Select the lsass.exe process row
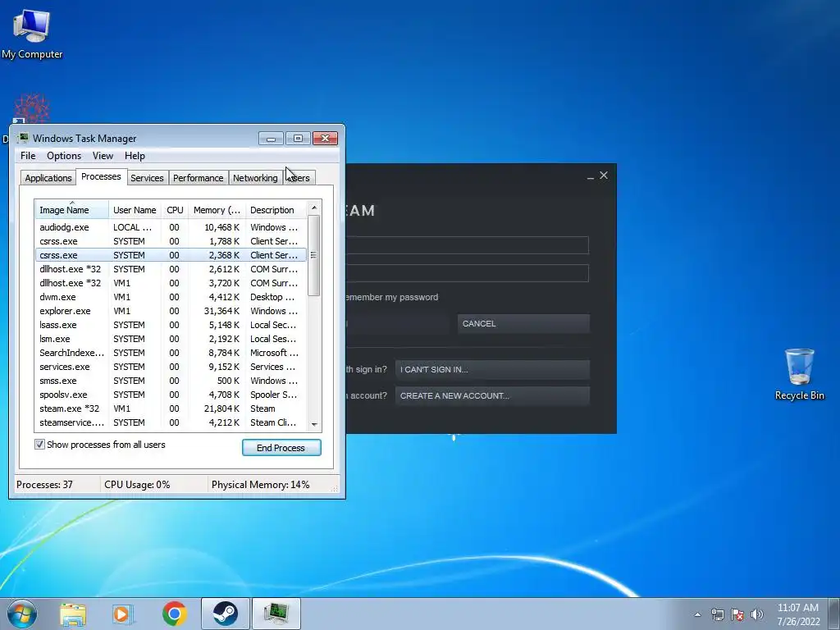The width and height of the screenshot is (840, 630). click(x=171, y=325)
